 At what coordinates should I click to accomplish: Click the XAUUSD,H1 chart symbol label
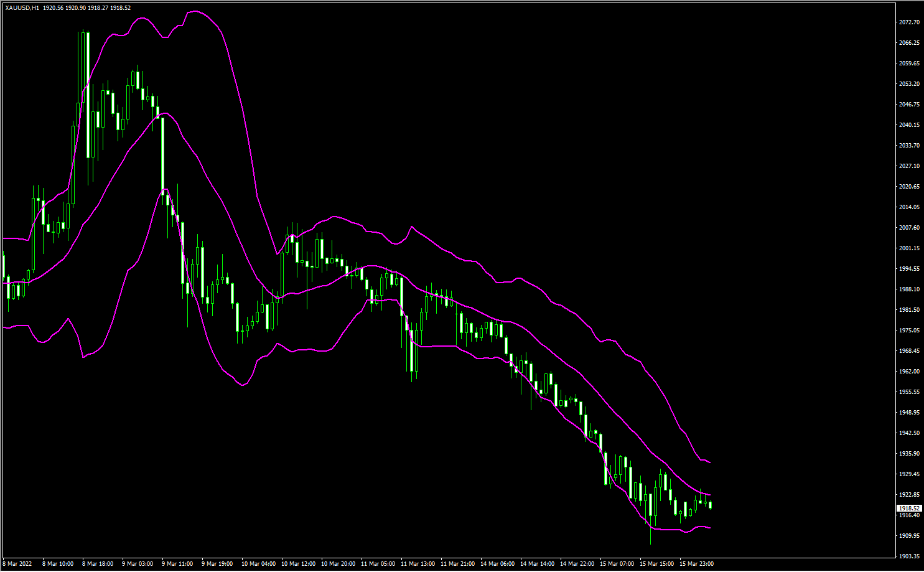coord(22,8)
